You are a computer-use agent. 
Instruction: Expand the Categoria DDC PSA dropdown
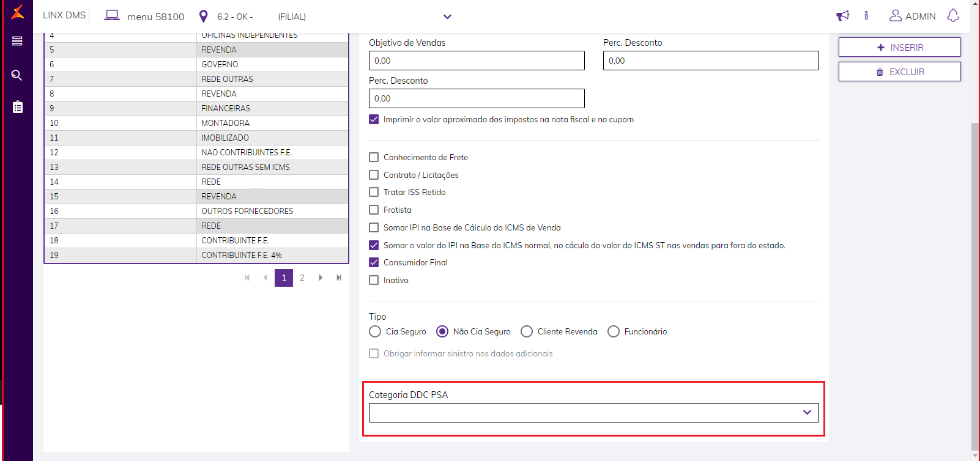[593, 413]
